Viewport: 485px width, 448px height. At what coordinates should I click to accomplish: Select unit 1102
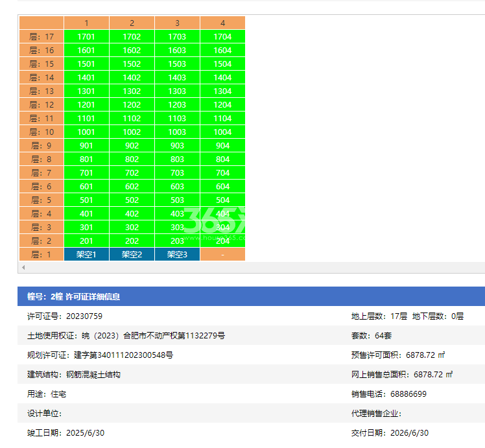pos(132,118)
